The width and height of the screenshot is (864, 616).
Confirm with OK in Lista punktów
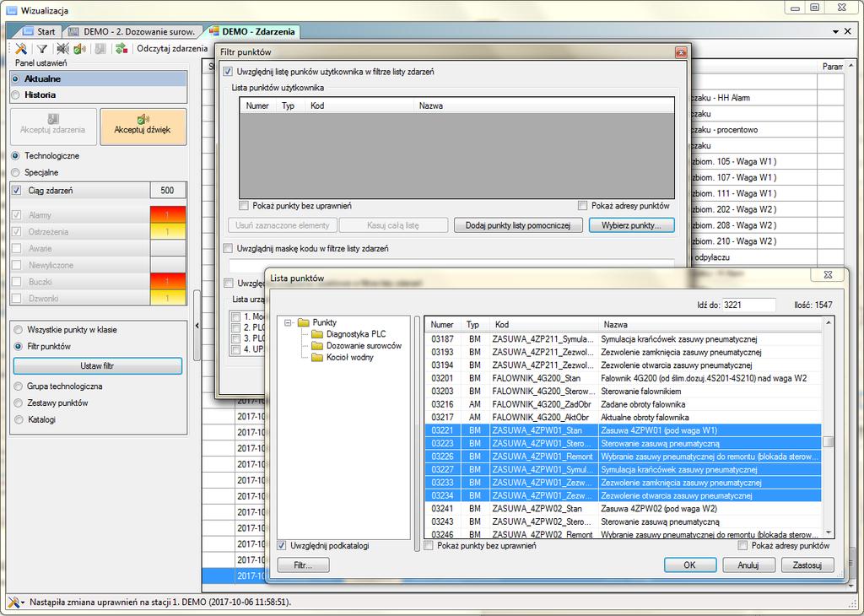[690, 565]
